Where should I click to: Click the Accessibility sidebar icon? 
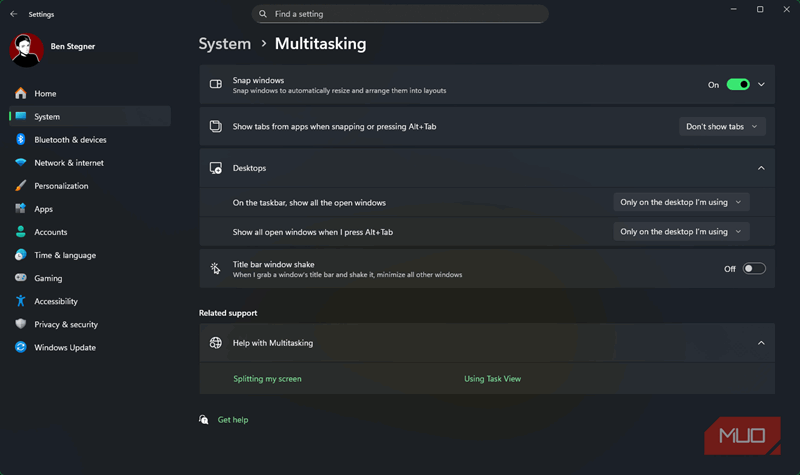point(20,301)
